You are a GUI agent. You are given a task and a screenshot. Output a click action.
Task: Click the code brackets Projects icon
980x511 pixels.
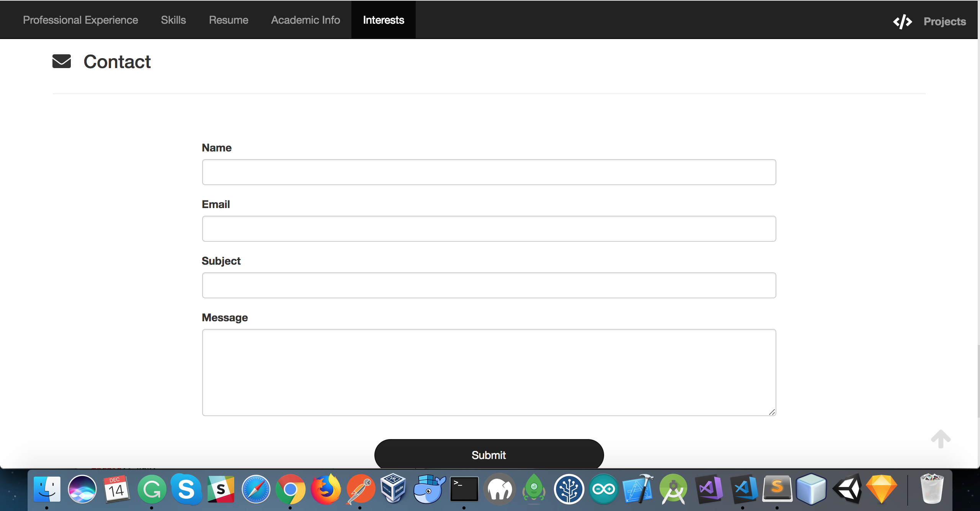(x=902, y=21)
